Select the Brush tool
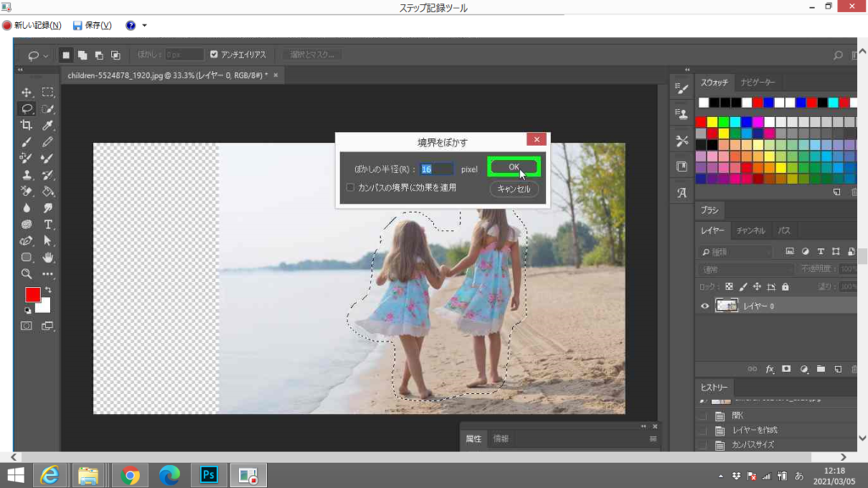Screen dimensions: 868x488 [26, 141]
